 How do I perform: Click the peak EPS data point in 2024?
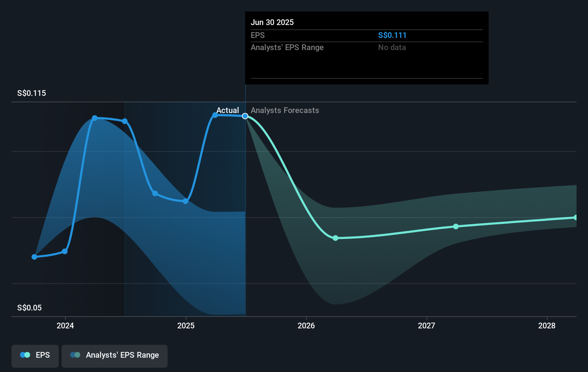point(95,118)
